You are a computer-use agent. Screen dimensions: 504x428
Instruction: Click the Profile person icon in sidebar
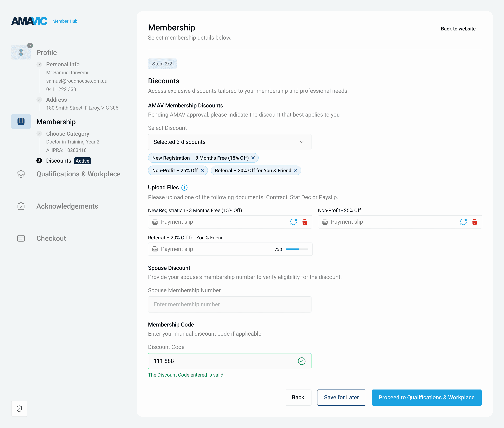click(x=21, y=52)
